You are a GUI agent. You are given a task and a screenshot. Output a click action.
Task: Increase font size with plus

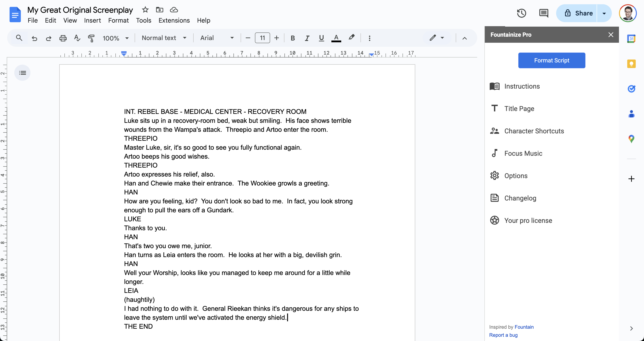[277, 38]
